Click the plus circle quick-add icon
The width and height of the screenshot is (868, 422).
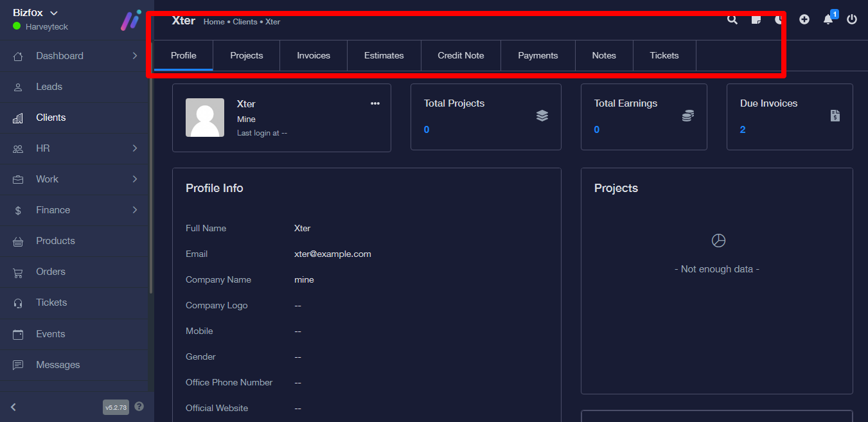(x=804, y=20)
